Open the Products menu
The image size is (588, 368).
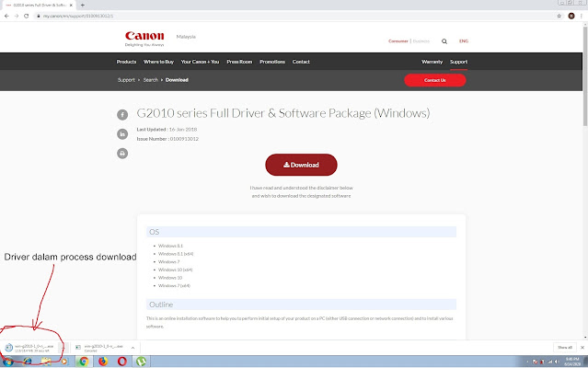tap(126, 62)
